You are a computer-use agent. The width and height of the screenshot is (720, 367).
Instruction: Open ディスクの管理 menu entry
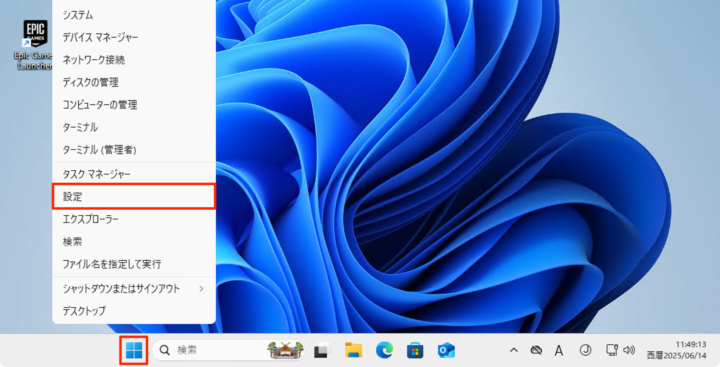(x=134, y=83)
